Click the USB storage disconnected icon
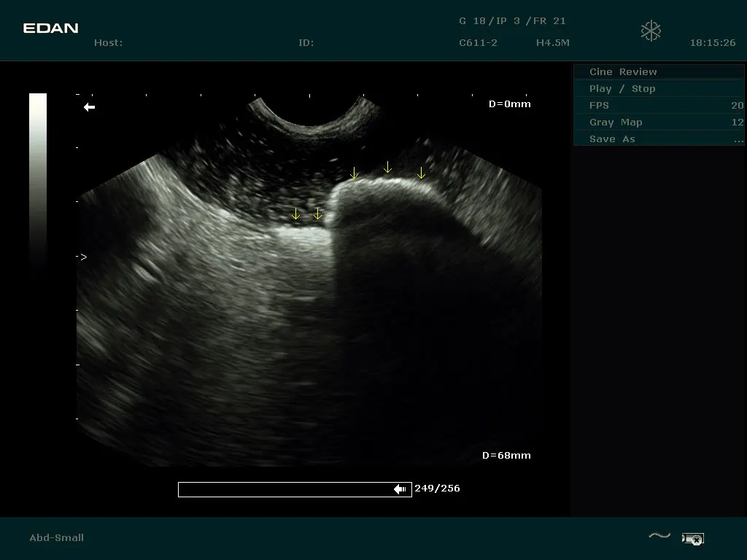The height and width of the screenshot is (560, 747). (x=692, y=539)
